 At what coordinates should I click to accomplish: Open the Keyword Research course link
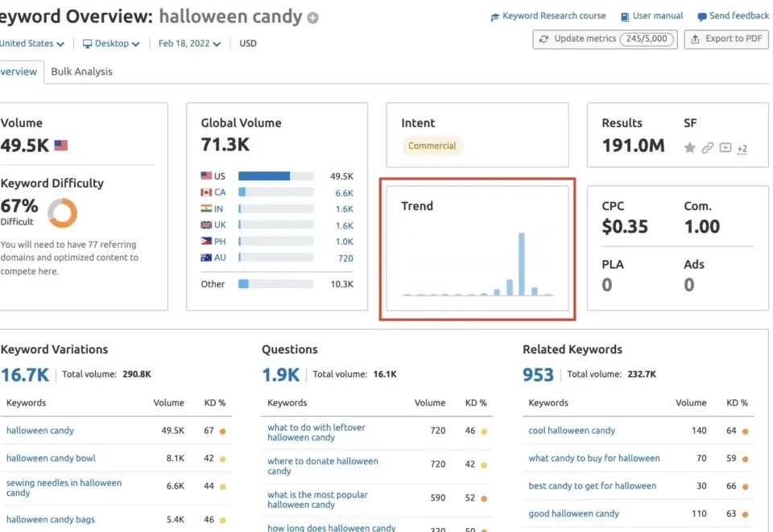coord(548,16)
